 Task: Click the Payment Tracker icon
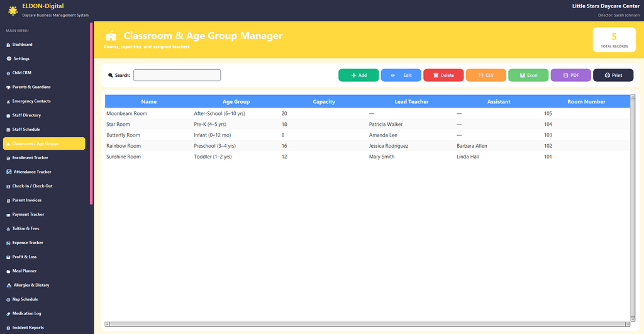pos(8,215)
